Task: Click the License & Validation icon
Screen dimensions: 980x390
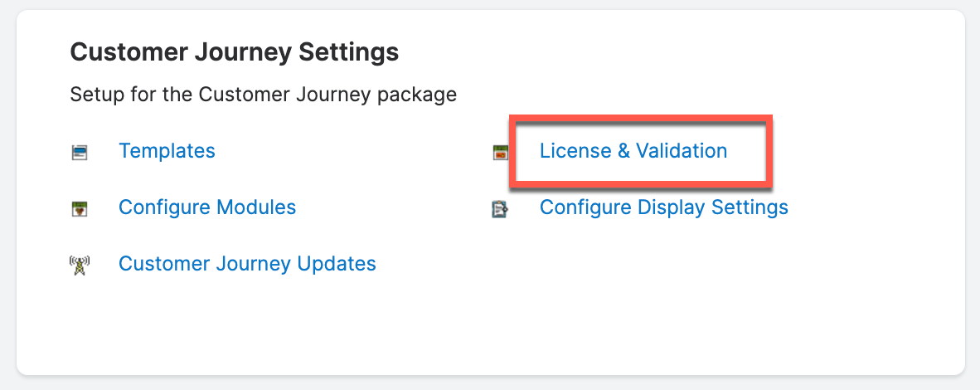Action: (x=500, y=152)
